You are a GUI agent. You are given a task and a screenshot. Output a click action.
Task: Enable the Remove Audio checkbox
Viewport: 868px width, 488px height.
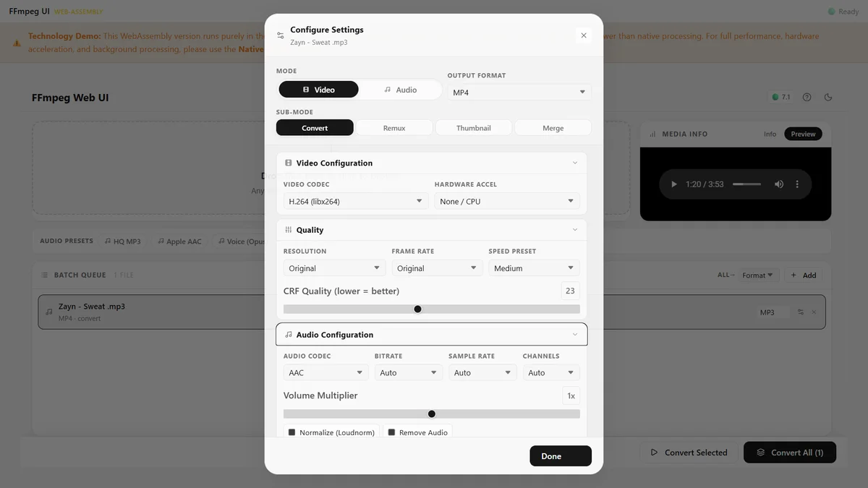pos(391,432)
